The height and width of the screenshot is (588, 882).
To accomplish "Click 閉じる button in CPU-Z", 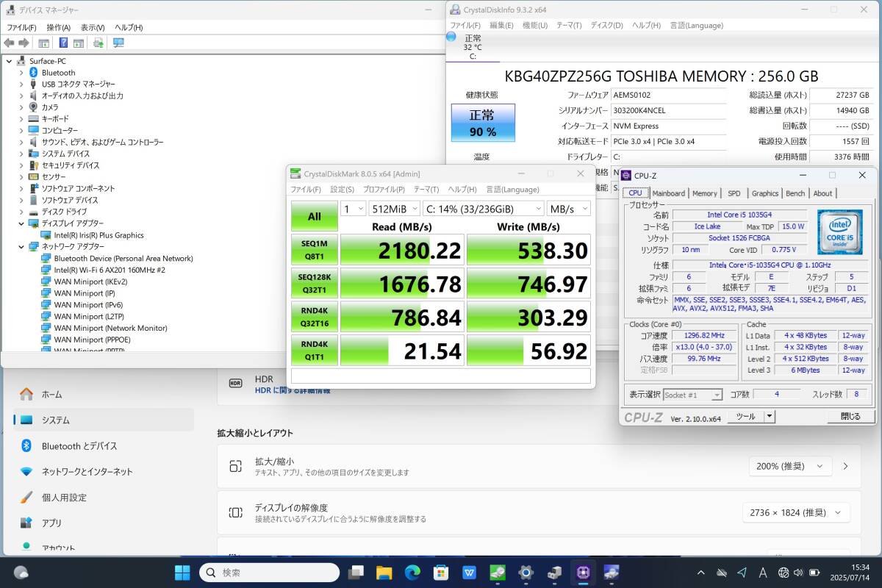I will pos(850,416).
